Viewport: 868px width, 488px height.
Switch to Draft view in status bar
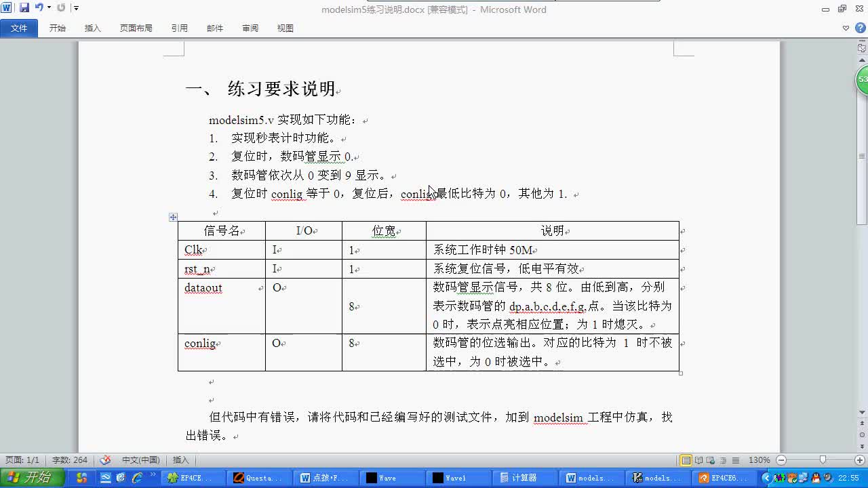tap(735, 460)
